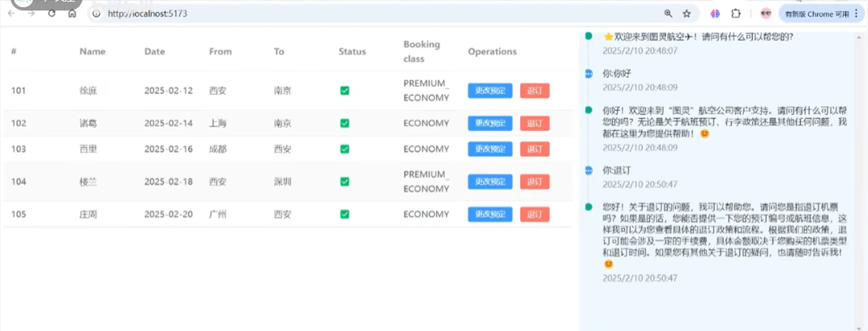The height and width of the screenshot is (331, 868).
Task: Click the Name column header
Action: [92, 52]
